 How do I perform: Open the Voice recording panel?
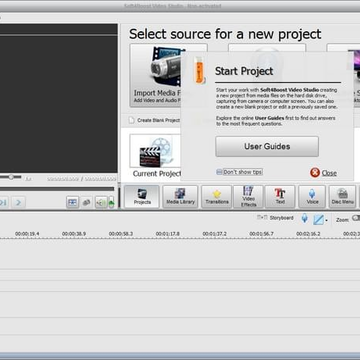pos(312,197)
